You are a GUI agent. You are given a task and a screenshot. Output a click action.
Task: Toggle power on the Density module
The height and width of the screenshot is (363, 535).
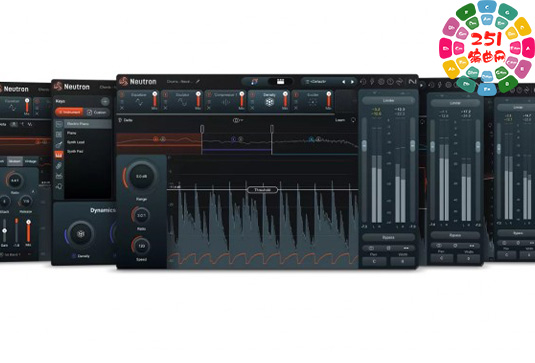click(252, 95)
